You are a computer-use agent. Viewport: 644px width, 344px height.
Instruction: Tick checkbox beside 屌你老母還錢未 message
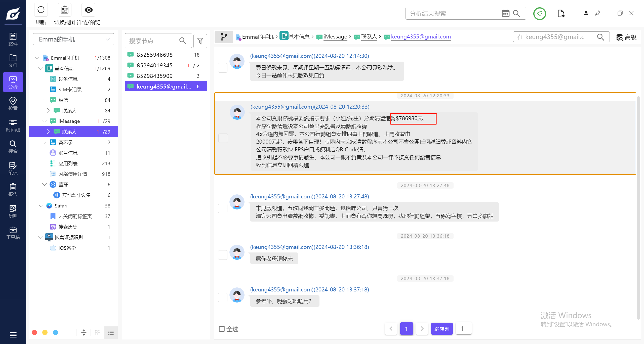coord(223,255)
